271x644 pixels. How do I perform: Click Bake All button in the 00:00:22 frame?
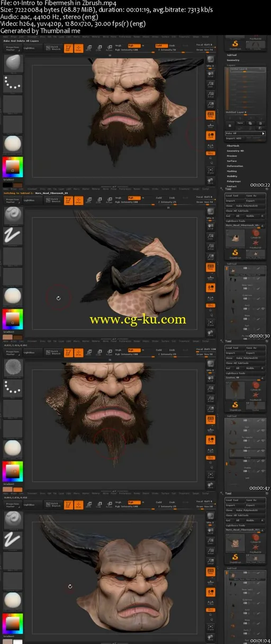pos(245,133)
